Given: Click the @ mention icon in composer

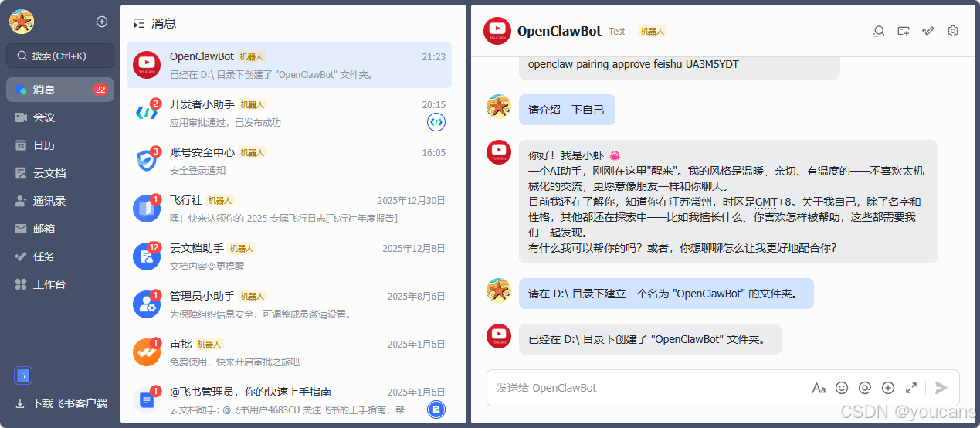Looking at the screenshot, I should (x=865, y=388).
